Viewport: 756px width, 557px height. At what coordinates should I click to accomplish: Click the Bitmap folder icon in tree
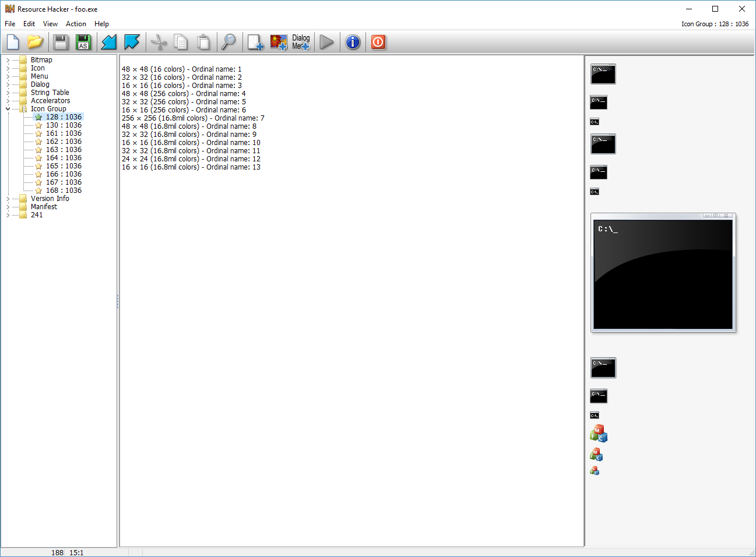pyautogui.click(x=23, y=60)
